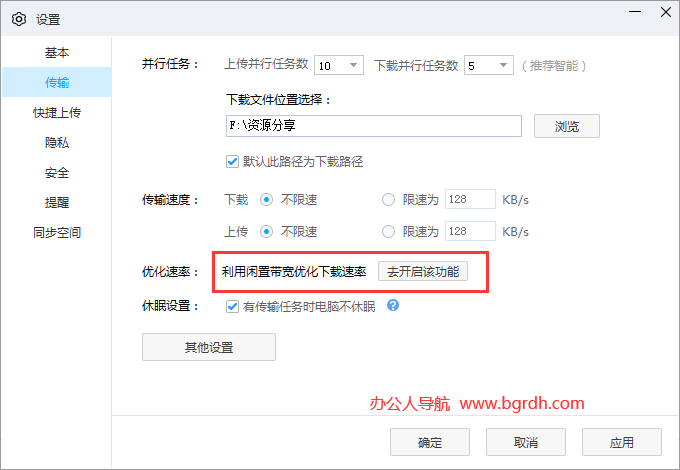Select 不限速 radio for 下载
680x470 pixels.
coord(266,200)
